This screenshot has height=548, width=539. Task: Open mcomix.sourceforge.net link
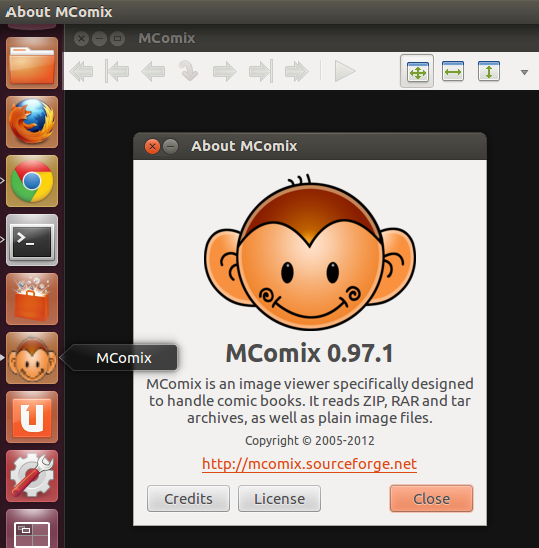[309, 464]
